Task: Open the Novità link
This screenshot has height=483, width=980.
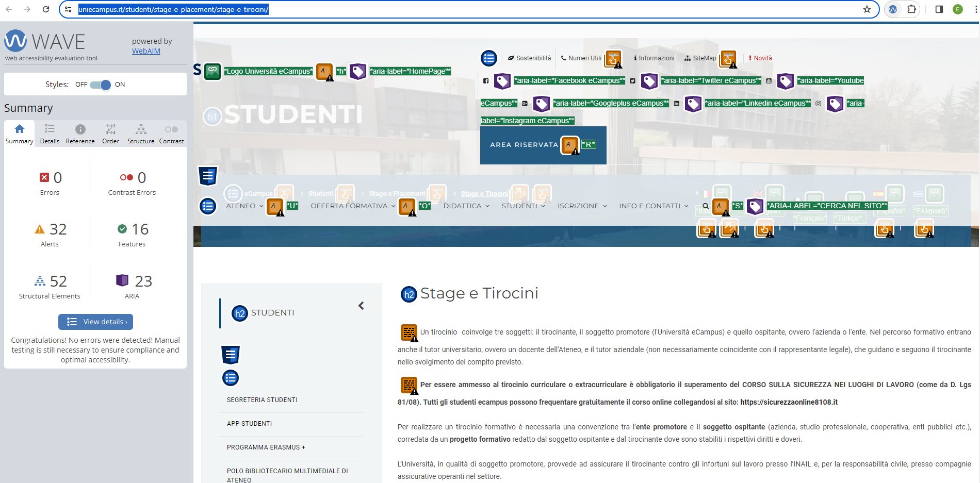Action: (760, 58)
